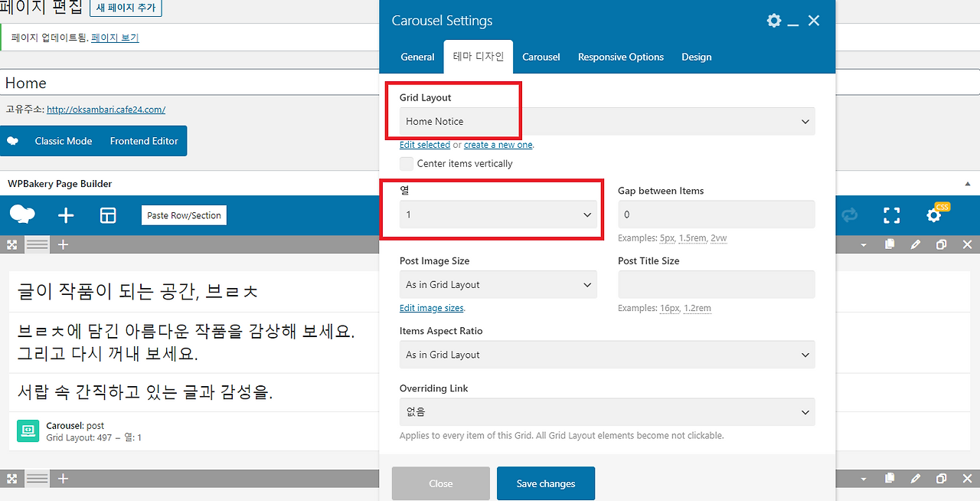Image resolution: width=980 pixels, height=501 pixels.
Task: Open the Overriding Link dropdown
Action: tap(607, 412)
